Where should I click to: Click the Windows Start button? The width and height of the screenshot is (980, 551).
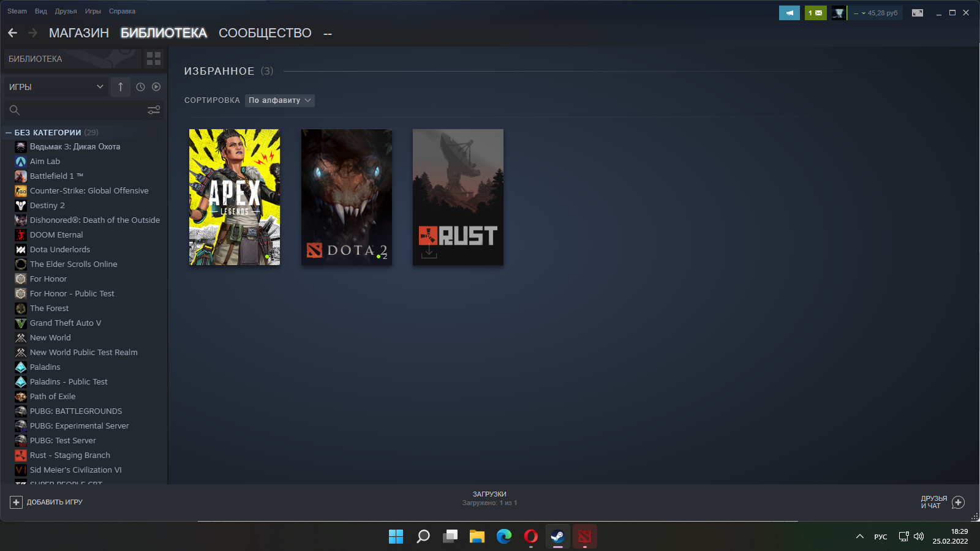click(x=396, y=536)
